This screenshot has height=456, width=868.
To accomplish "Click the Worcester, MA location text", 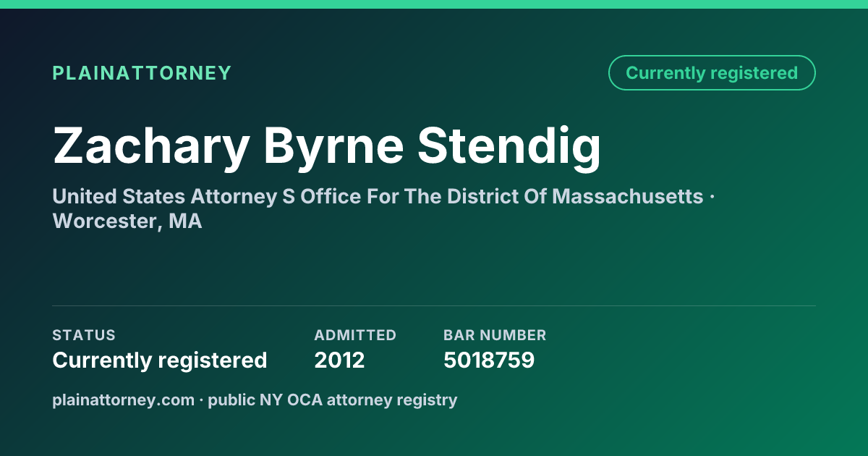I will click(x=127, y=221).
